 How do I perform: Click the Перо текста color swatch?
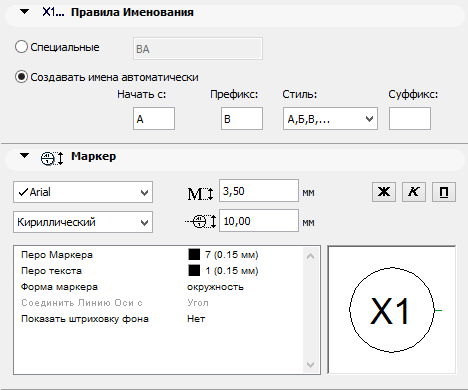194,270
